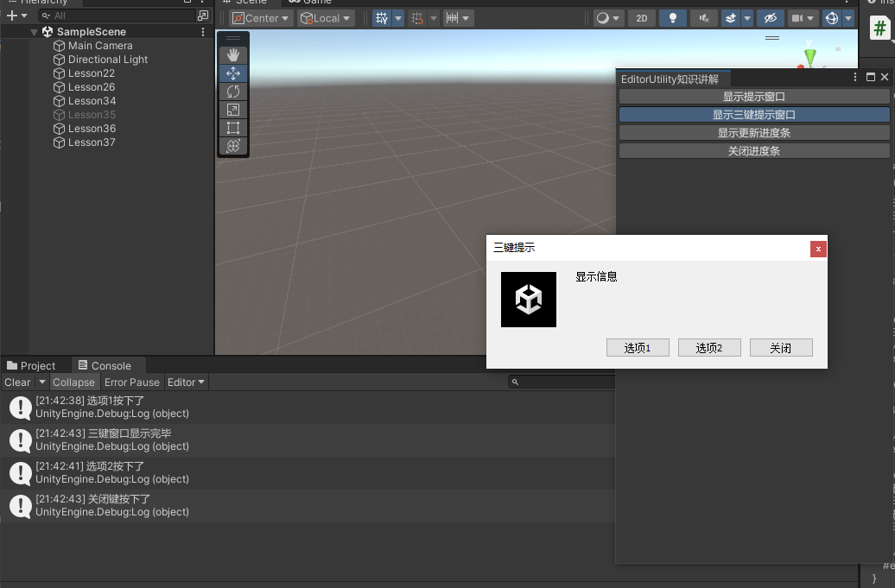Click the Gizmos sphere icon

click(x=831, y=18)
